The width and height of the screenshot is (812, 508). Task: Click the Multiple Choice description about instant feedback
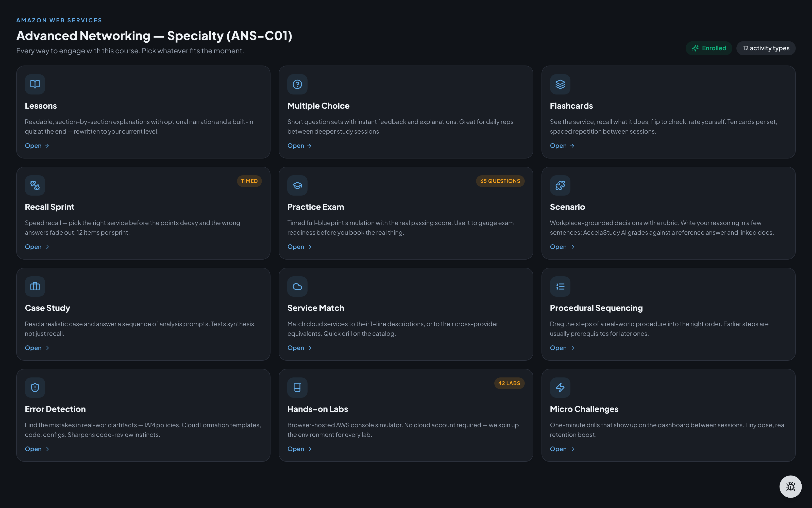coord(400,127)
